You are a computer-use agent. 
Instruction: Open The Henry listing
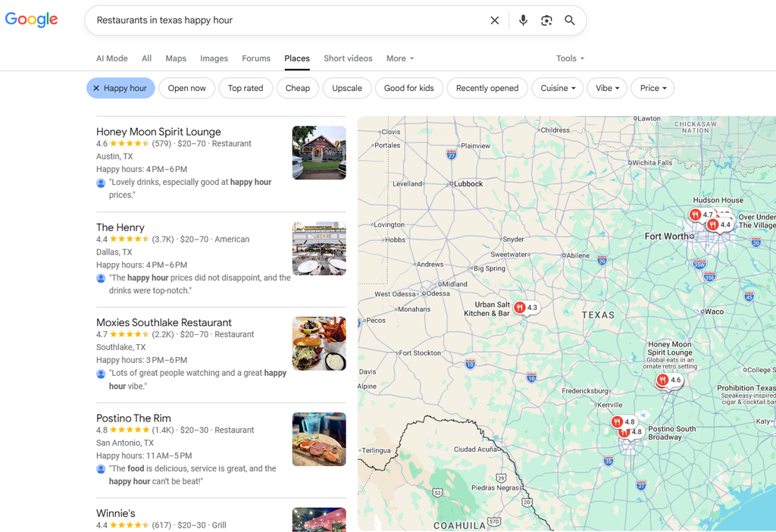coord(120,227)
